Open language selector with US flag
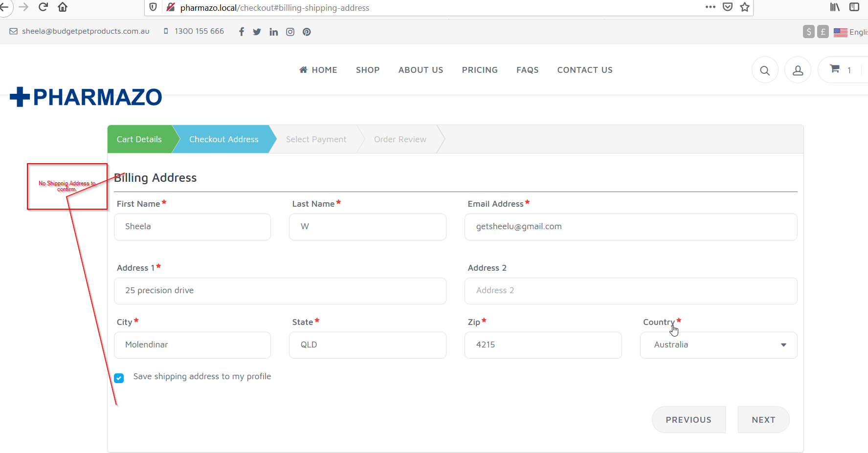 tap(850, 32)
